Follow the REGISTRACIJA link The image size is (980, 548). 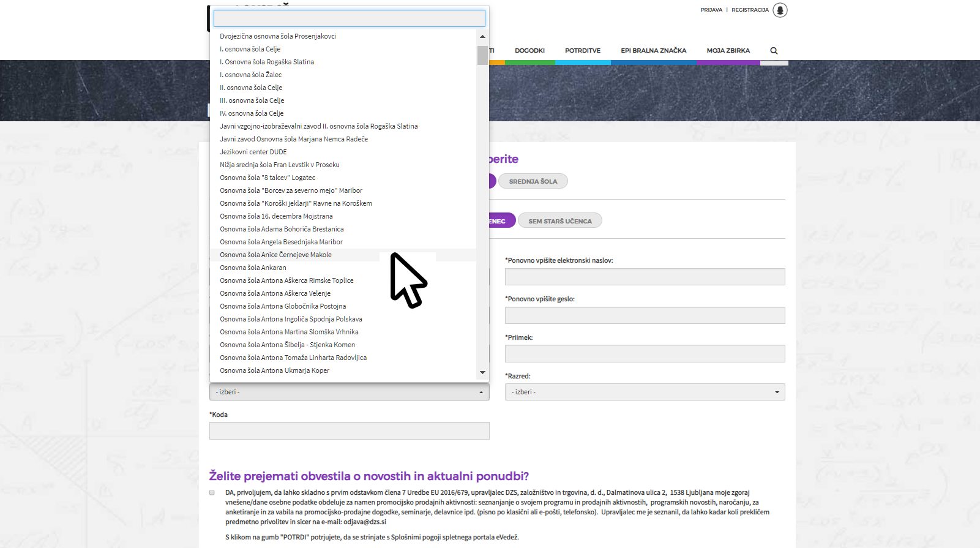(x=750, y=10)
